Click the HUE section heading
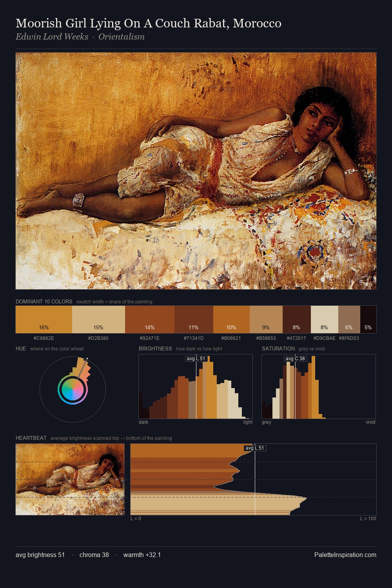 [x=21, y=348]
